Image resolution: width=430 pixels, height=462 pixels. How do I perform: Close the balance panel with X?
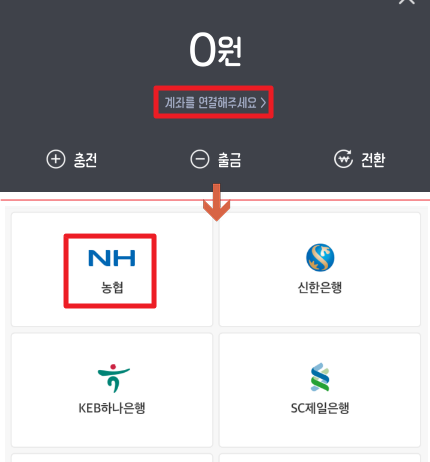[407, 2]
